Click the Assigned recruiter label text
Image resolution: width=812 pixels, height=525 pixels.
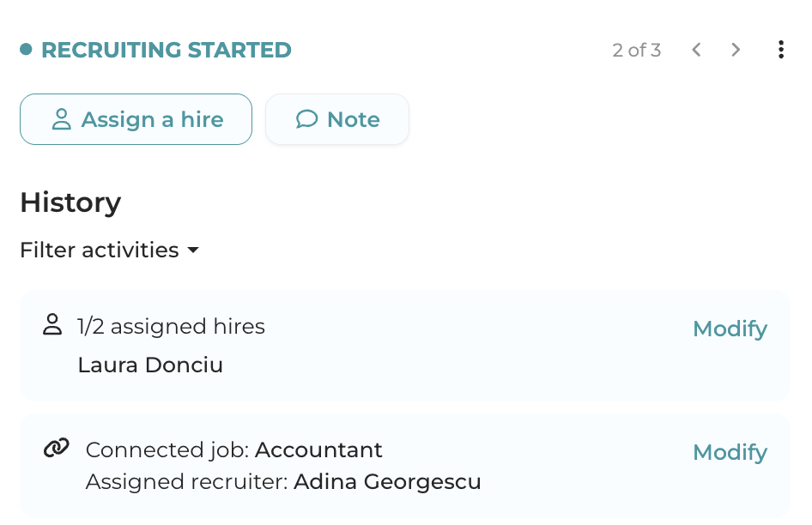click(x=186, y=481)
